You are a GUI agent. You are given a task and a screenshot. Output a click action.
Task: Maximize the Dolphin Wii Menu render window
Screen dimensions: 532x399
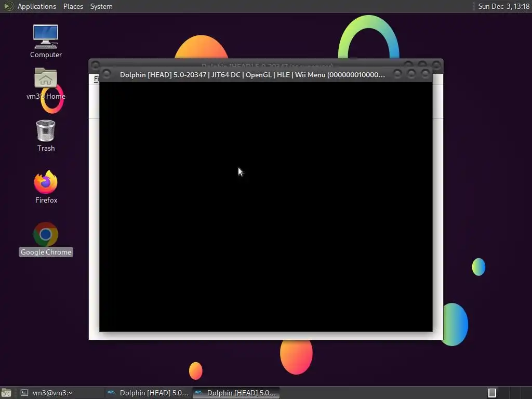tap(411, 74)
